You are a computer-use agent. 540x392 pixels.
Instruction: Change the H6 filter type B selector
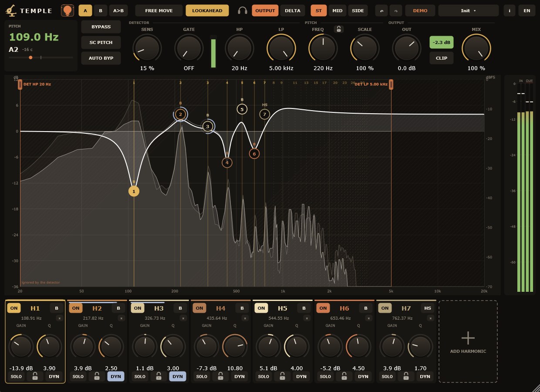point(366,308)
